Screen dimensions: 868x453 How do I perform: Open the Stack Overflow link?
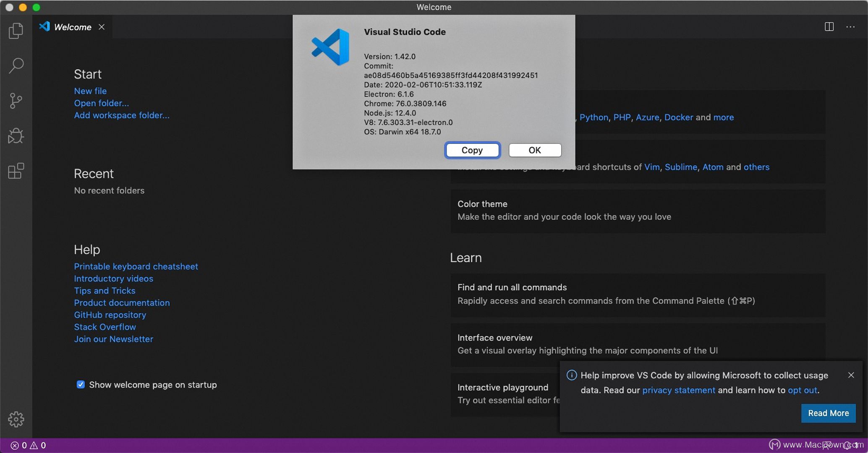click(105, 327)
